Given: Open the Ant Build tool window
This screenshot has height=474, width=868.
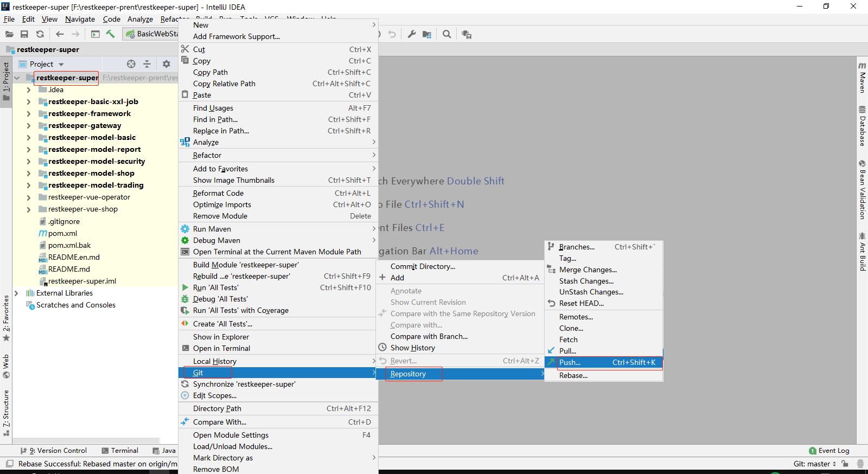Looking at the screenshot, I should coord(862,251).
